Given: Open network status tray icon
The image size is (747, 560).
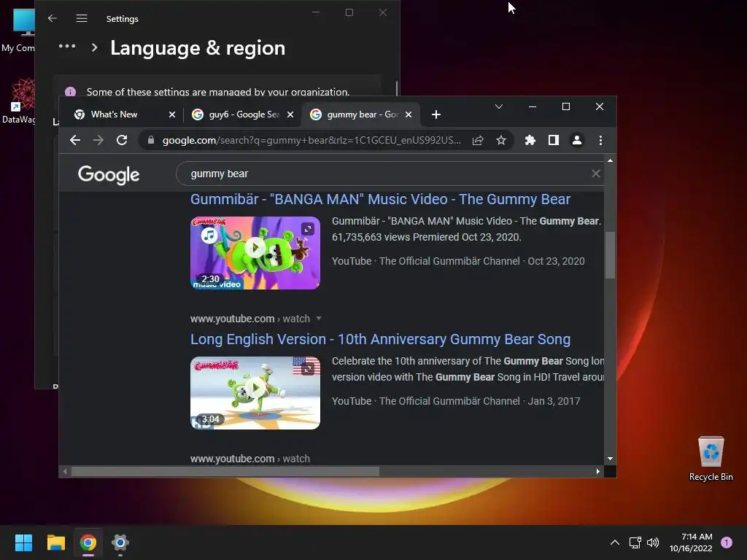Looking at the screenshot, I should click(x=635, y=542).
